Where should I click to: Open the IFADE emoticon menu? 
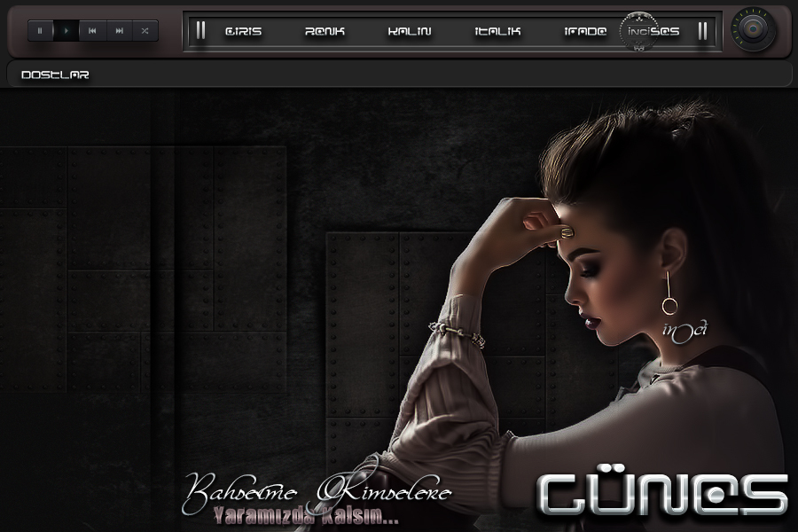tap(585, 31)
